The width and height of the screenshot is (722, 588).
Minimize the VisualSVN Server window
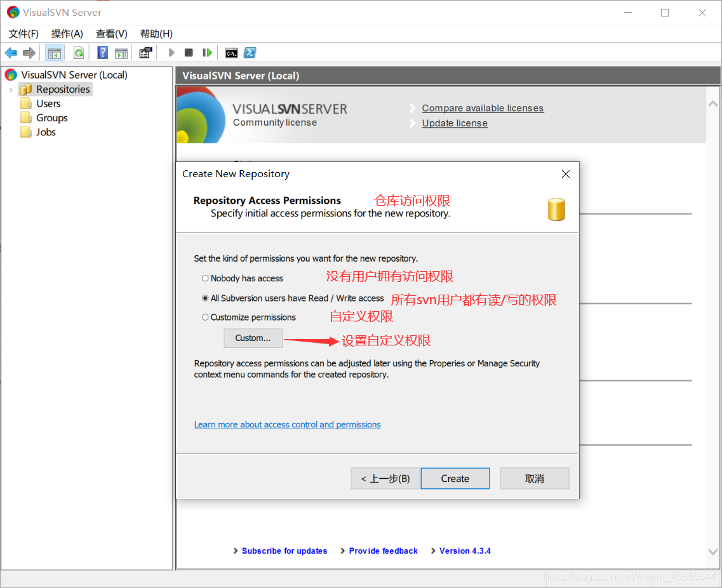(x=628, y=13)
